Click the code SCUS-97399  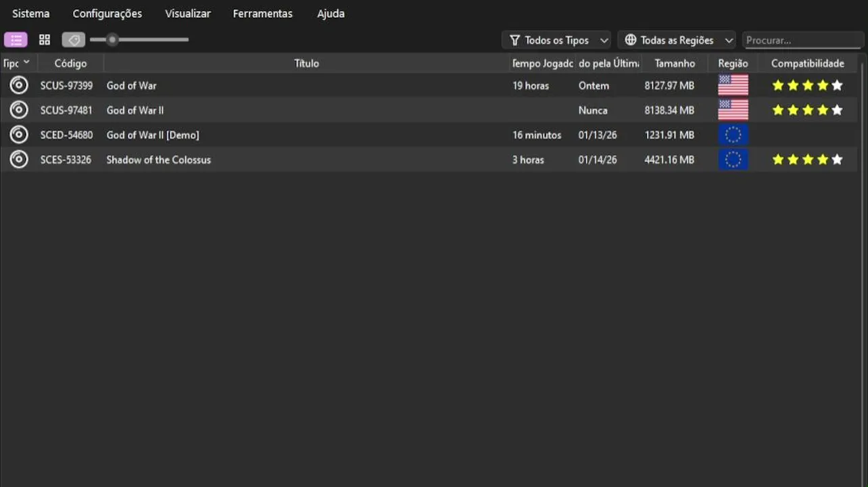66,85
